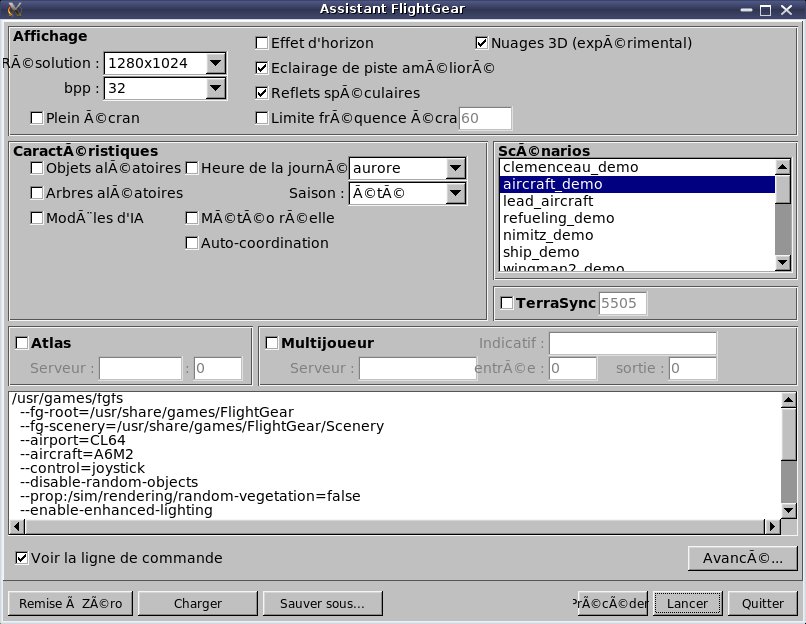Image resolution: width=806 pixels, height=624 pixels.
Task: Click the Atlas Serveur text field
Action: coord(140,368)
